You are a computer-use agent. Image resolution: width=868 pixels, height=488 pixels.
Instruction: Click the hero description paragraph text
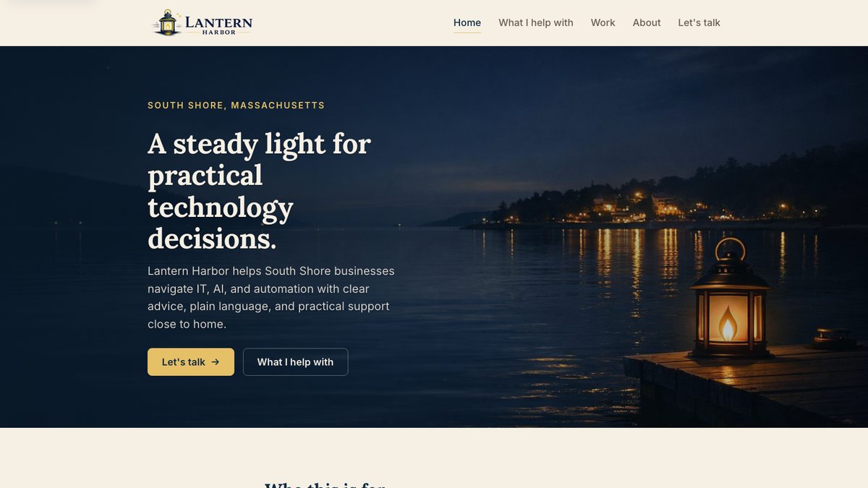pyautogui.click(x=271, y=298)
